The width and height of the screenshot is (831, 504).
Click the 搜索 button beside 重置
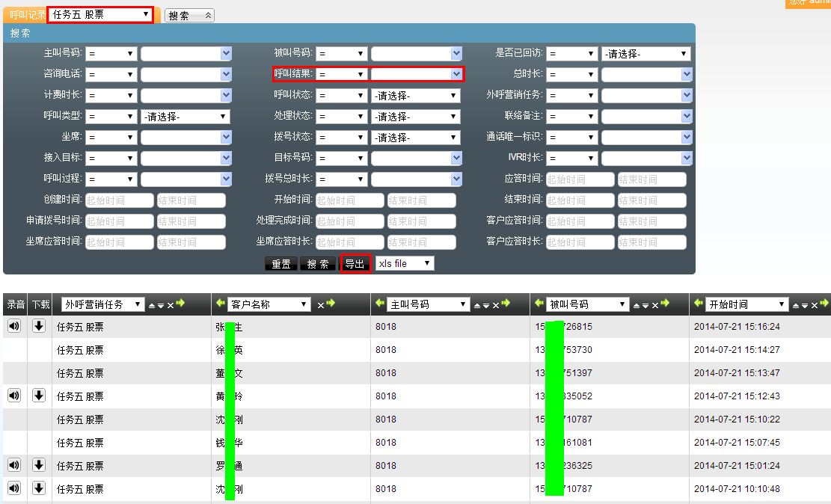pyautogui.click(x=318, y=264)
